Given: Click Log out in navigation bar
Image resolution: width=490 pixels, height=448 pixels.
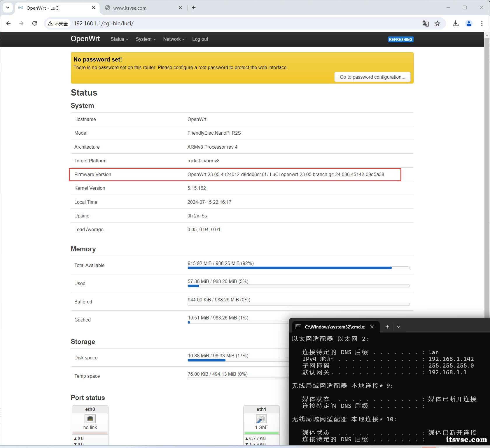Looking at the screenshot, I should (x=200, y=39).
